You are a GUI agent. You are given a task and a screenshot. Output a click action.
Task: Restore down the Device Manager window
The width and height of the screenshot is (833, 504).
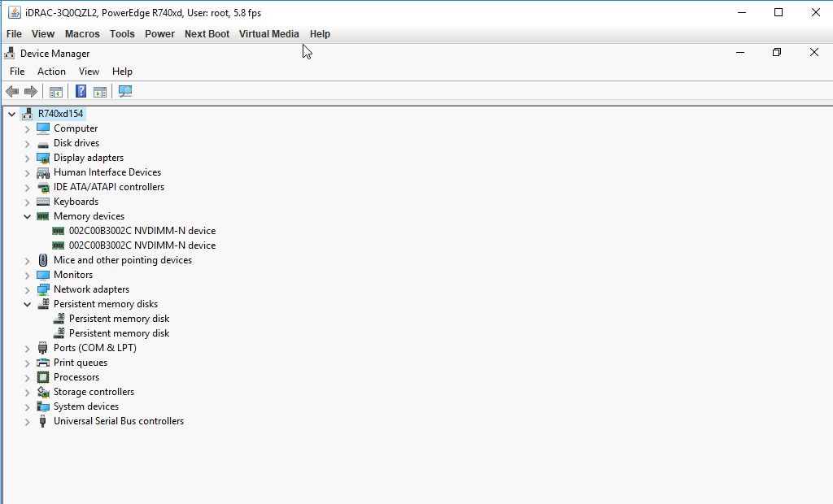pos(777,52)
